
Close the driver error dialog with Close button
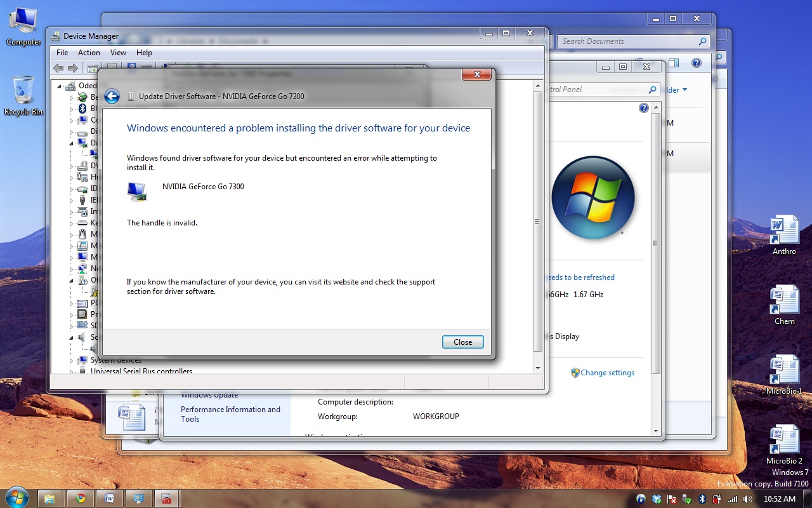462,342
